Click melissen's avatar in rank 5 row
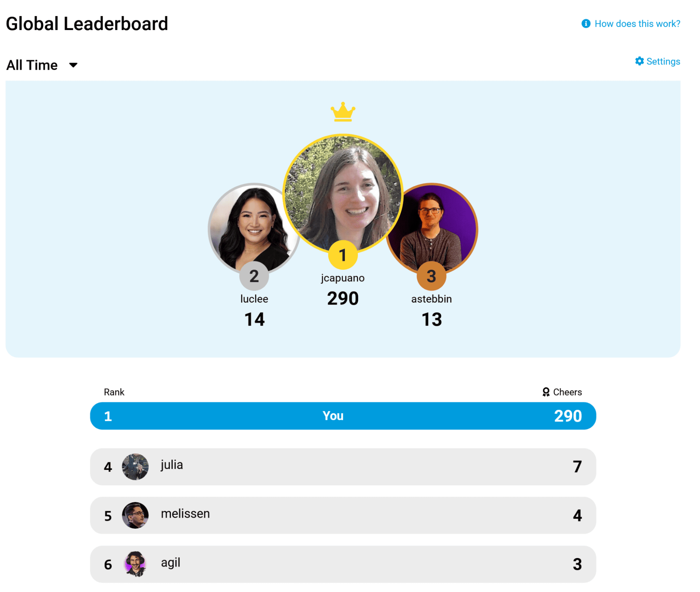This screenshot has height=592, width=700. (x=135, y=515)
